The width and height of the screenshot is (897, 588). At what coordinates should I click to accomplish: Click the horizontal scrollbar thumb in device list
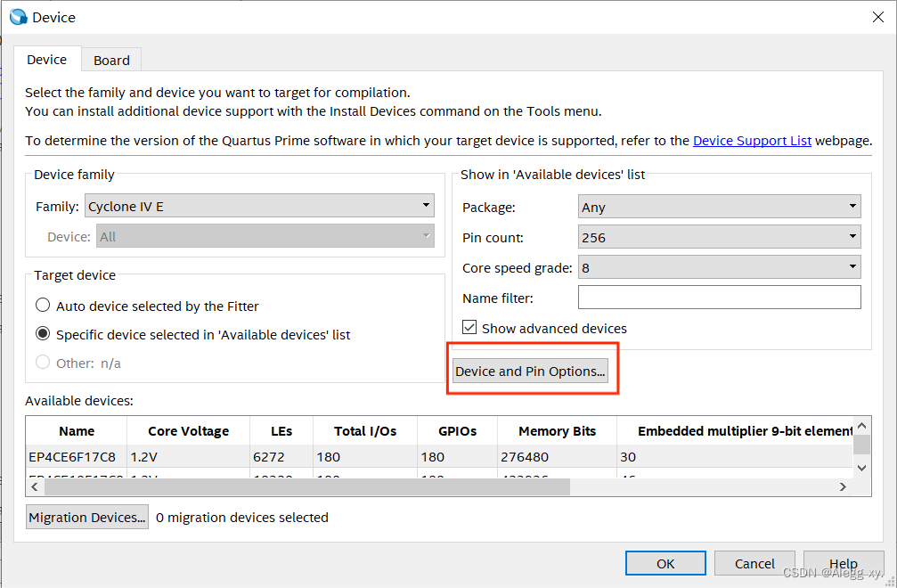click(x=307, y=486)
